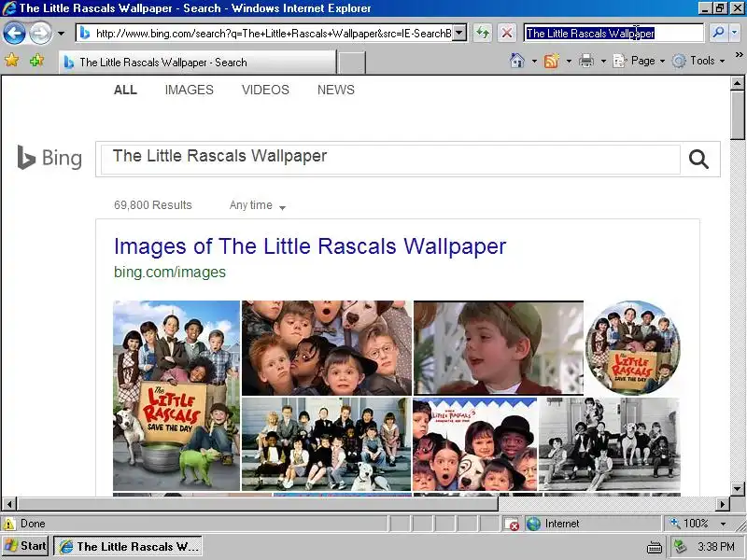Open 'Images of The Little Rascals Wallpaper' link

click(310, 246)
